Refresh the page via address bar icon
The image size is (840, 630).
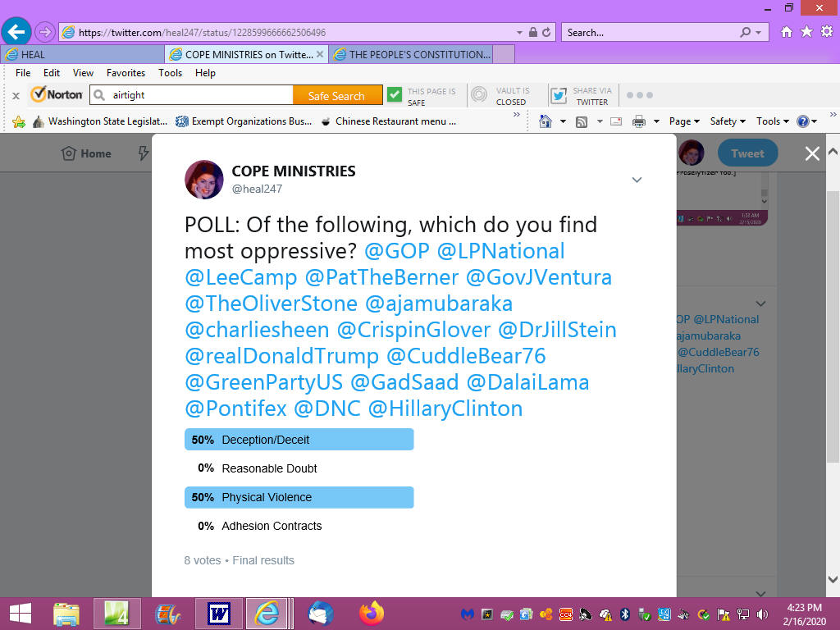[x=546, y=32]
